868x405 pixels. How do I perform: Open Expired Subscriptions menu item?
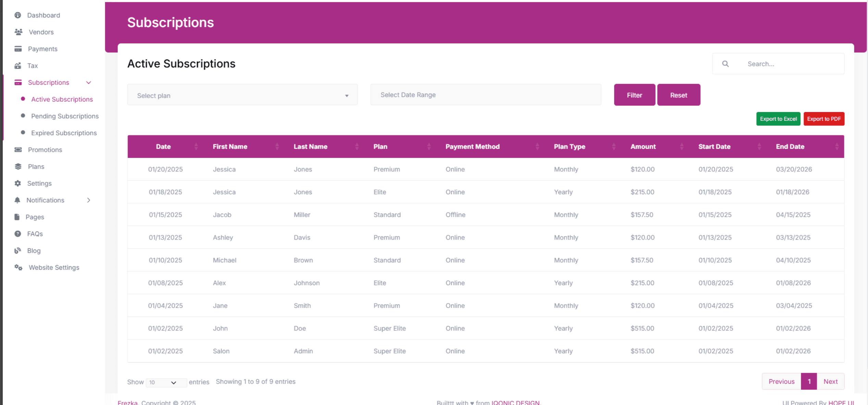click(x=64, y=133)
